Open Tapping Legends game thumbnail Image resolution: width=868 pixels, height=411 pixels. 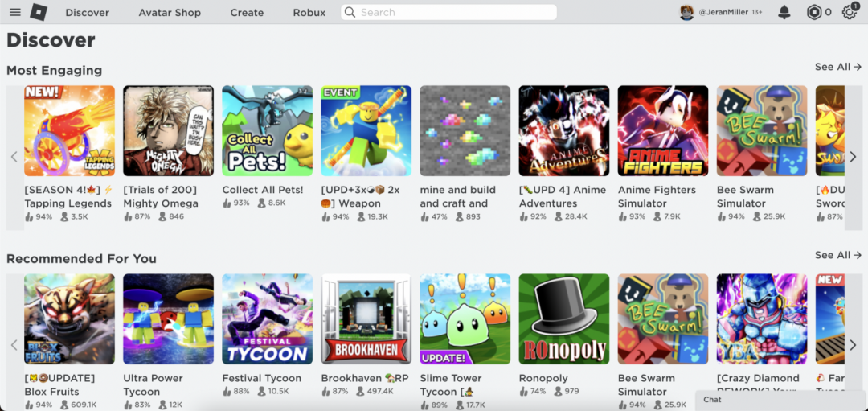[70, 131]
